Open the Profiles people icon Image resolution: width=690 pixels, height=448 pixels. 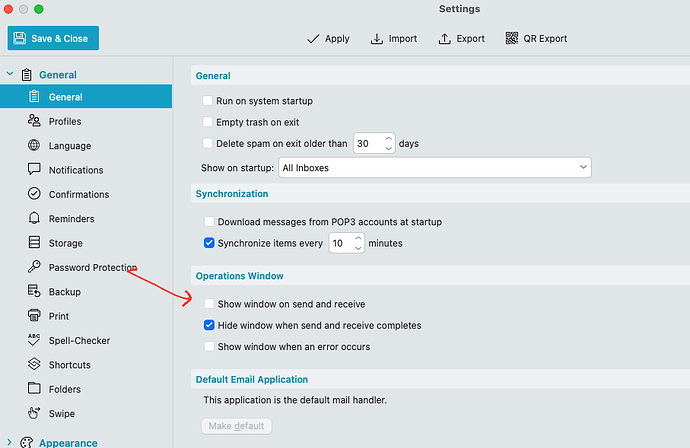[34, 120]
